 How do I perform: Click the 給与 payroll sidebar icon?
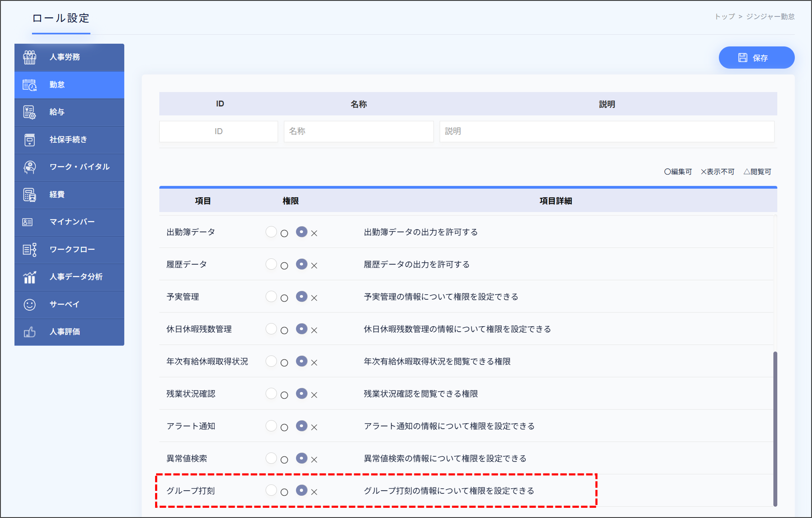tap(30, 112)
